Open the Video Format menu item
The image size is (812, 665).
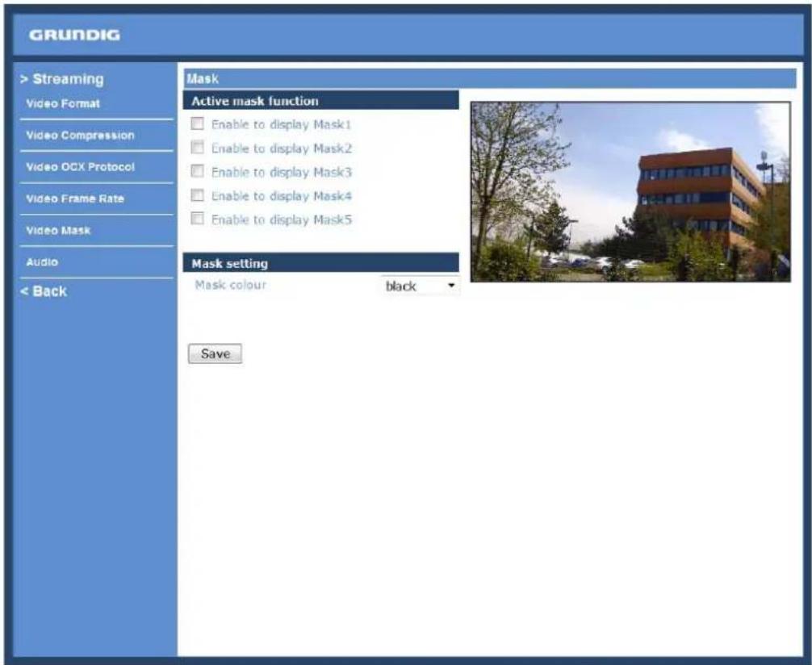[x=63, y=103]
